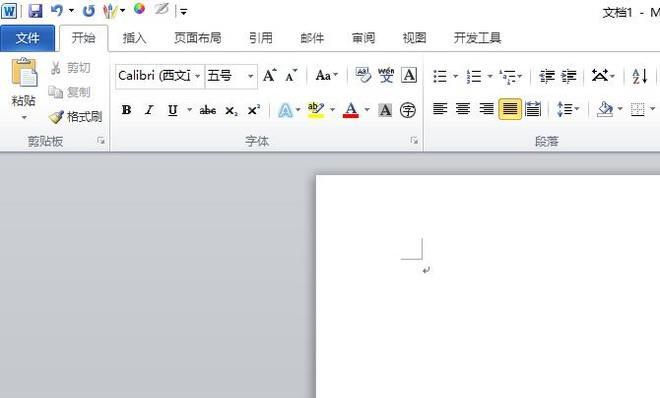Open the font size 五号 dropdown

[x=250, y=76]
